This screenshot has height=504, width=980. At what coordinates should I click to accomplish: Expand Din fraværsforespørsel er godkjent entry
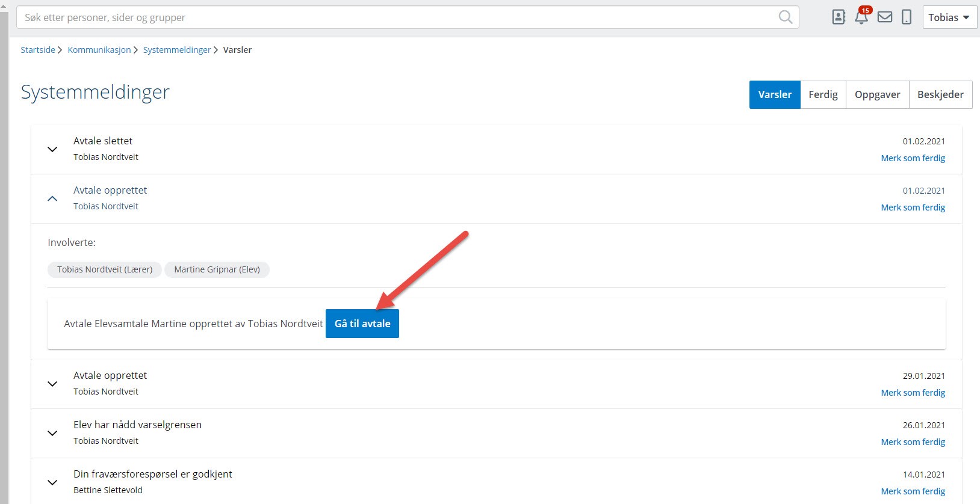pyautogui.click(x=52, y=482)
